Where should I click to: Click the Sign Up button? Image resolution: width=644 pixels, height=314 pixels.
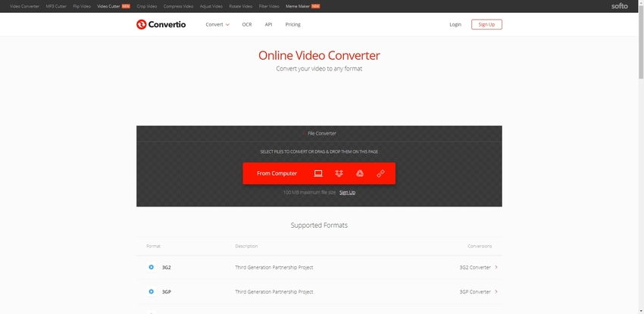[486, 24]
